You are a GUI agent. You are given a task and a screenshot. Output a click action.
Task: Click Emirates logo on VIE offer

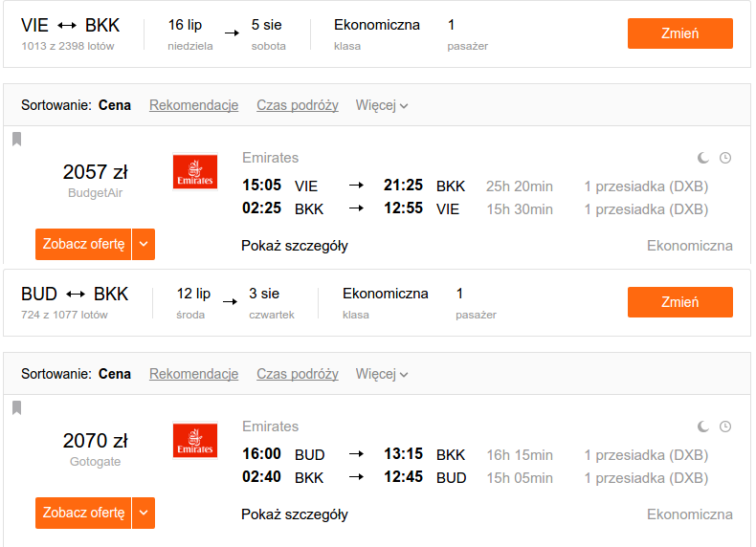(195, 172)
